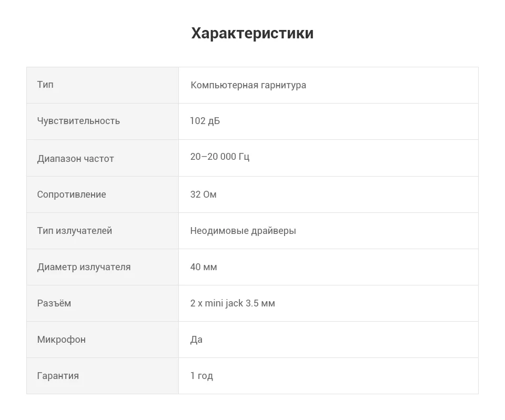Select the Гарантия label

pos(58,376)
